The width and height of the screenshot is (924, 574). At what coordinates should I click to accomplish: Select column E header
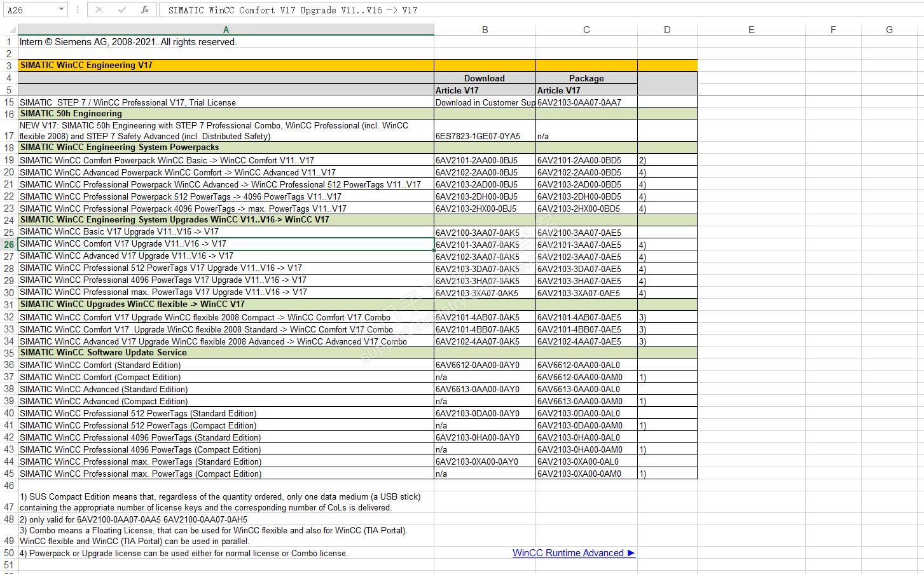(x=751, y=29)
